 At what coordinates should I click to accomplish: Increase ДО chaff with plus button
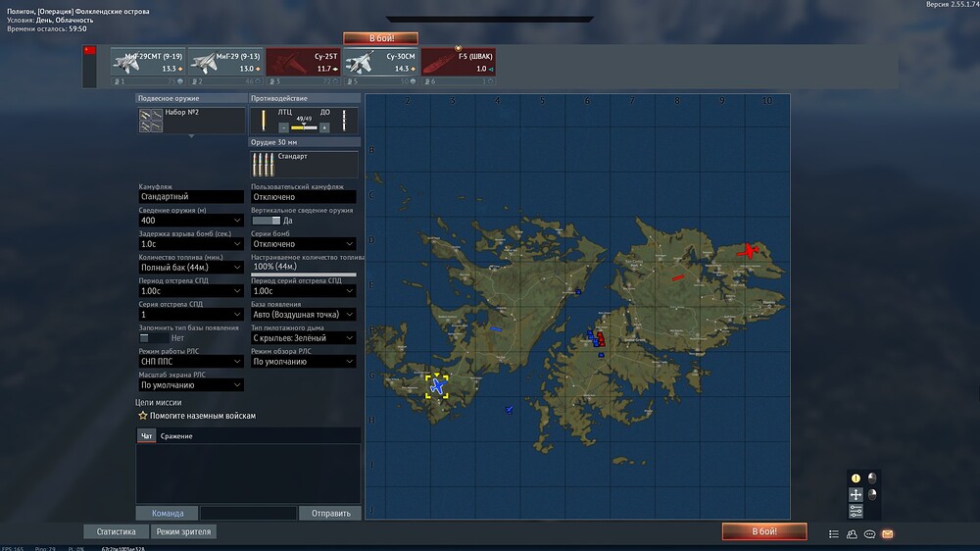coord(324,127)
